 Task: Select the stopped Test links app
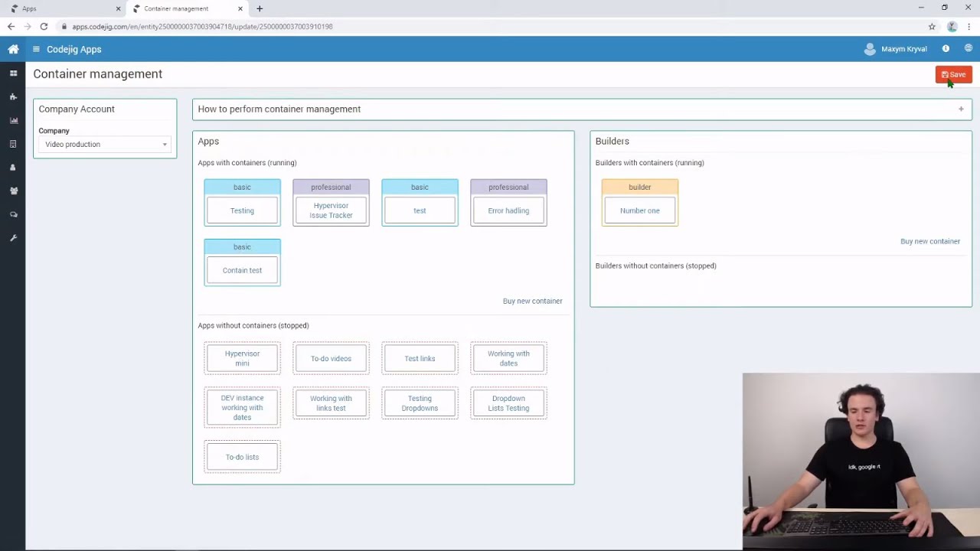point(420,358)
